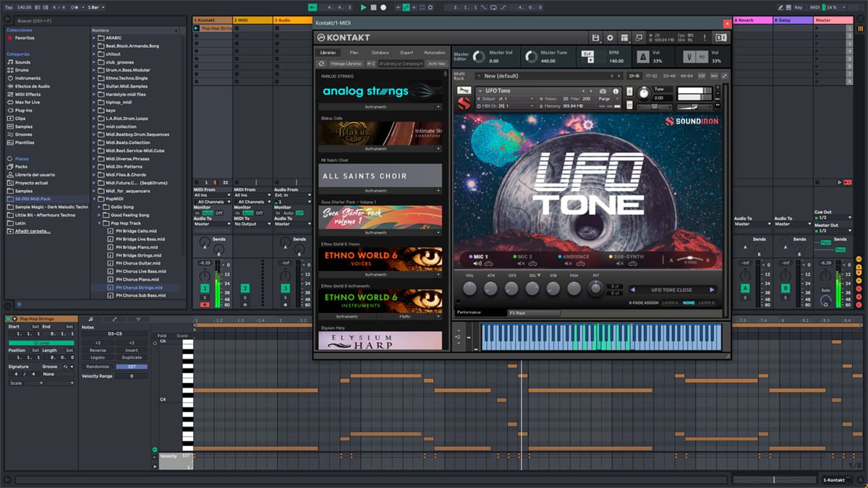Click the Kontakt exclamation panic icon
Viewport: 868px width, 488px height.
click(706, 38)
